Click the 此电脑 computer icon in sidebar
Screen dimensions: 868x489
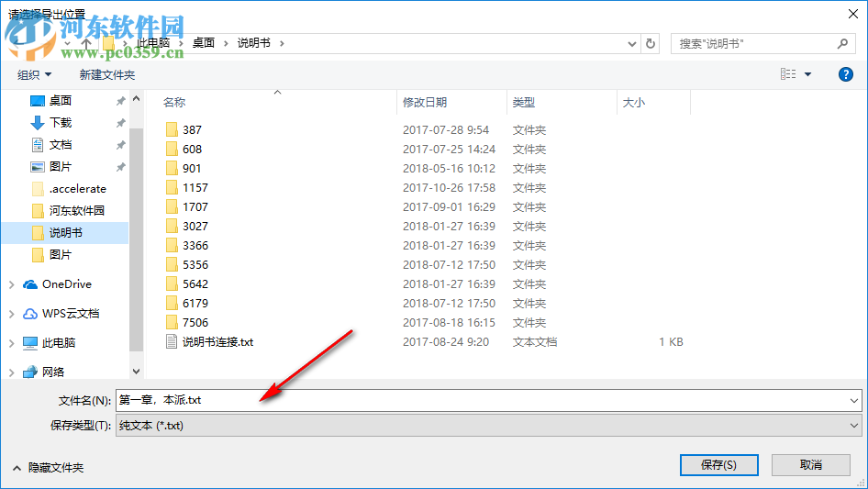[30, 343]
